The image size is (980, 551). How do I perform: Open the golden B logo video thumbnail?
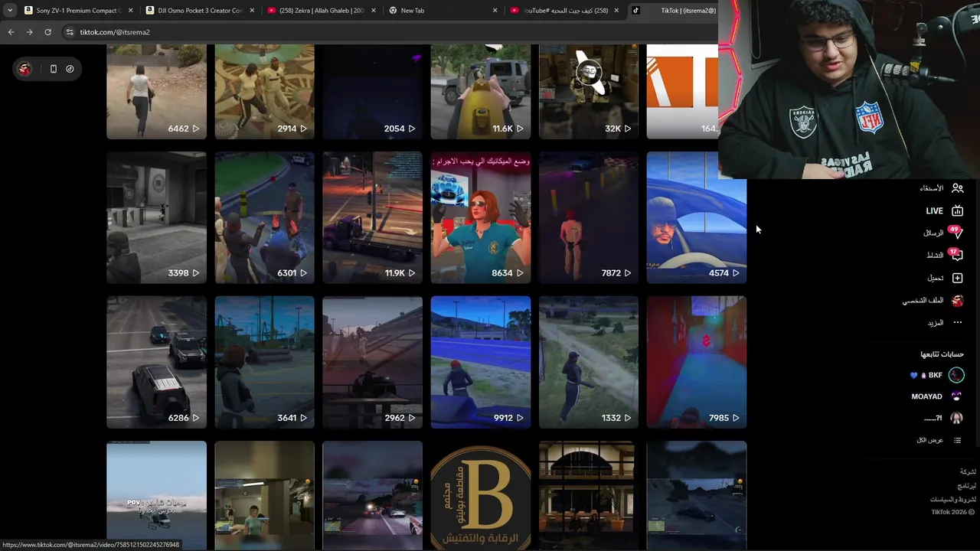(480, 496)
